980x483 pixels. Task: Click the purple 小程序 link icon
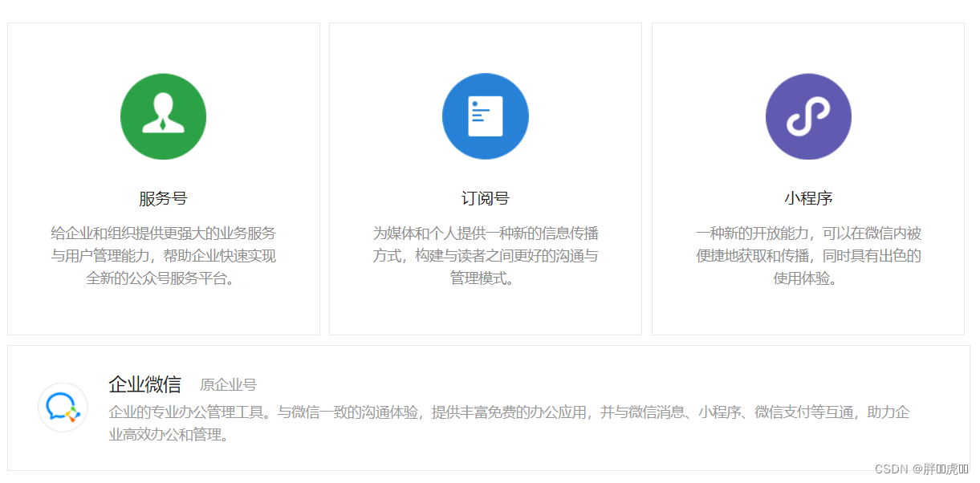point(808,116)
